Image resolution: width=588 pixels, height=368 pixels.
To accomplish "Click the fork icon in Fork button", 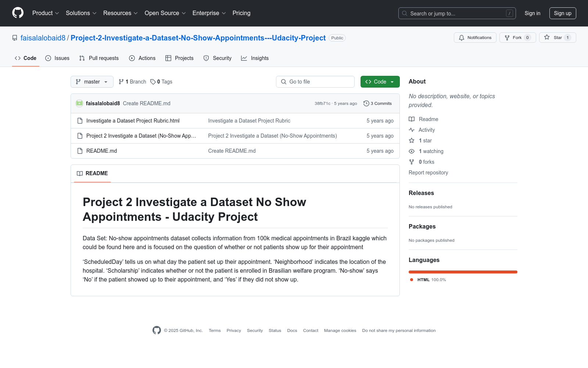I will pyautogui.click(x=507, y=38).
